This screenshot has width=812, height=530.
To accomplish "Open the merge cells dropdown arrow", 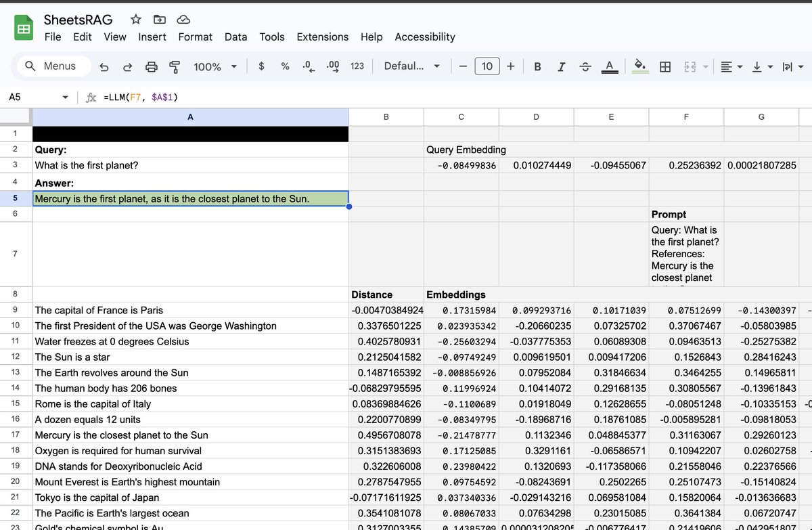I will [705, 66].
